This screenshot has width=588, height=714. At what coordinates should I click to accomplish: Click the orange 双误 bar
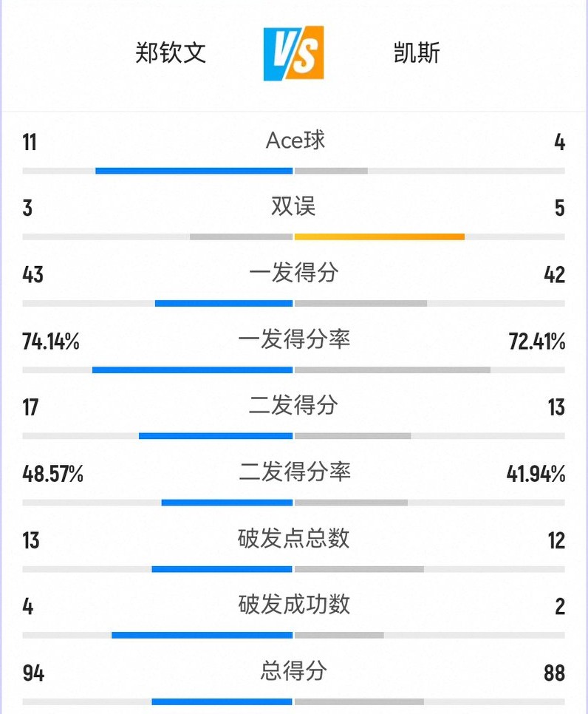379,237
